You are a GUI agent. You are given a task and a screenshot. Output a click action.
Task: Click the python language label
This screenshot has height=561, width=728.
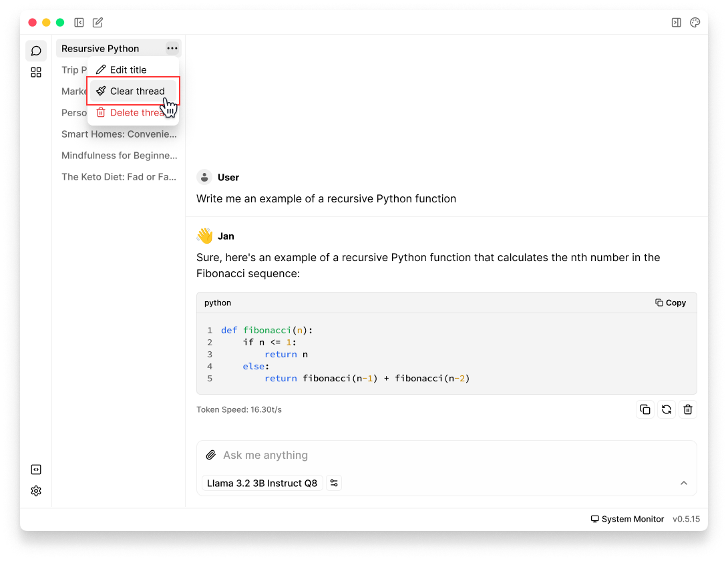tap(218, 303)
